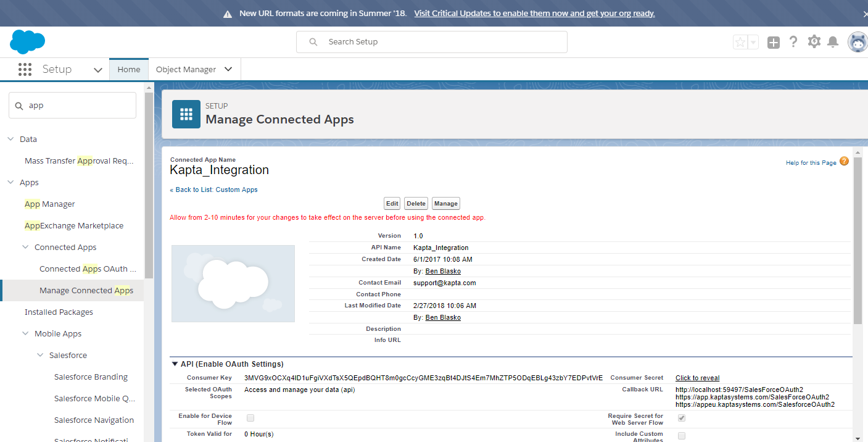The width and height of the screenshot is (868, 442).
Task: Click the Manage Connected Apps header icon
Action: point(186,114)
